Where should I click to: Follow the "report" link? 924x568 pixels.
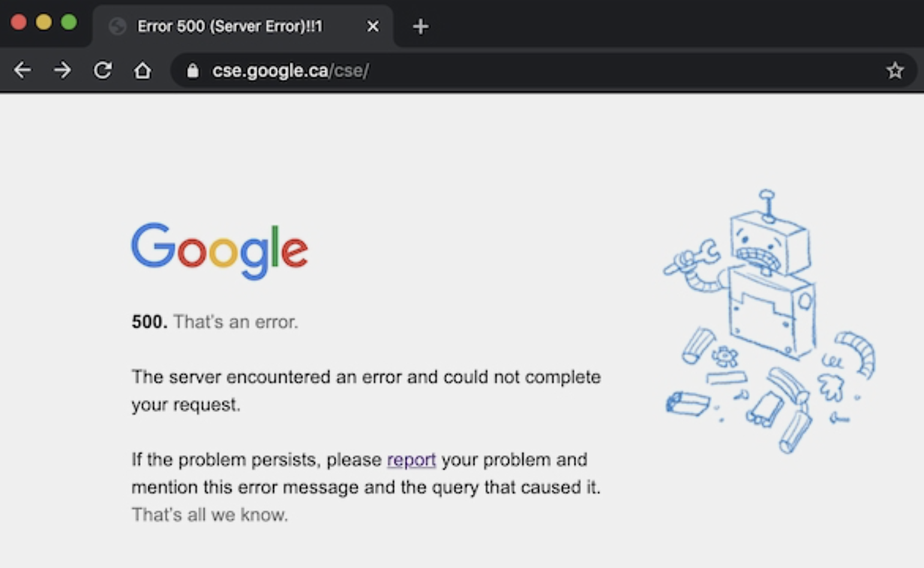(x=411, y=459)
